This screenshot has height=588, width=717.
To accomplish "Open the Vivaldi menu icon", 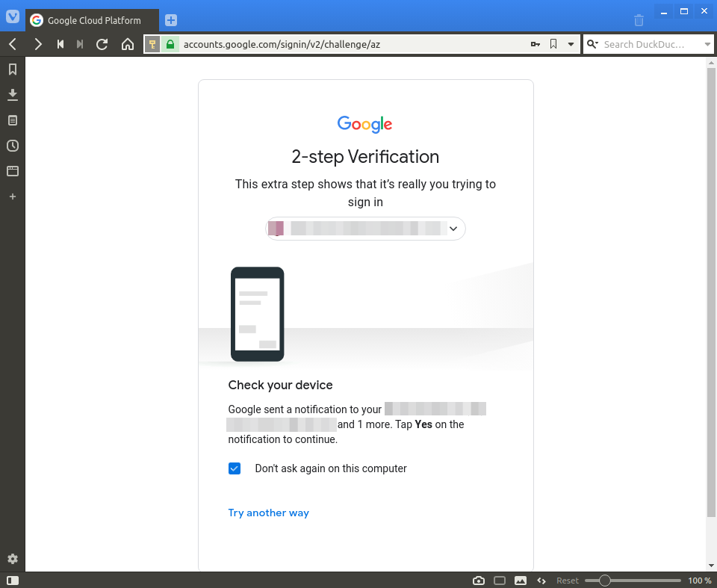I will [x=13, y=17].
